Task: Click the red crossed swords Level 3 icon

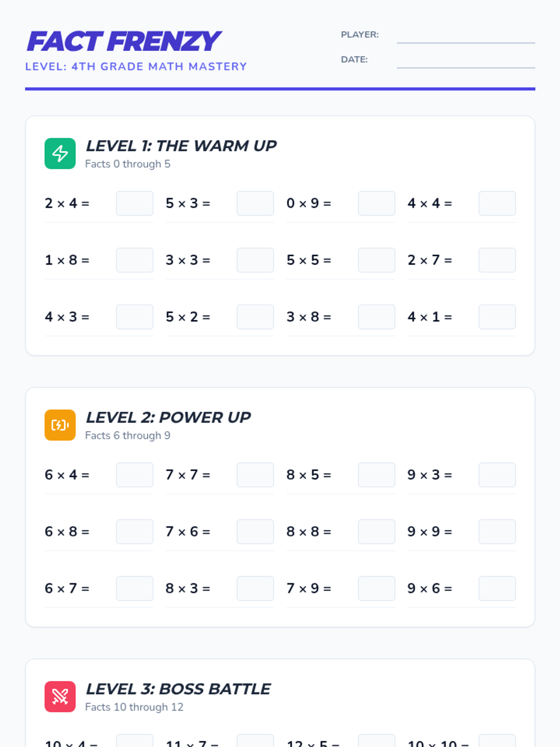Action: point(60,697)
